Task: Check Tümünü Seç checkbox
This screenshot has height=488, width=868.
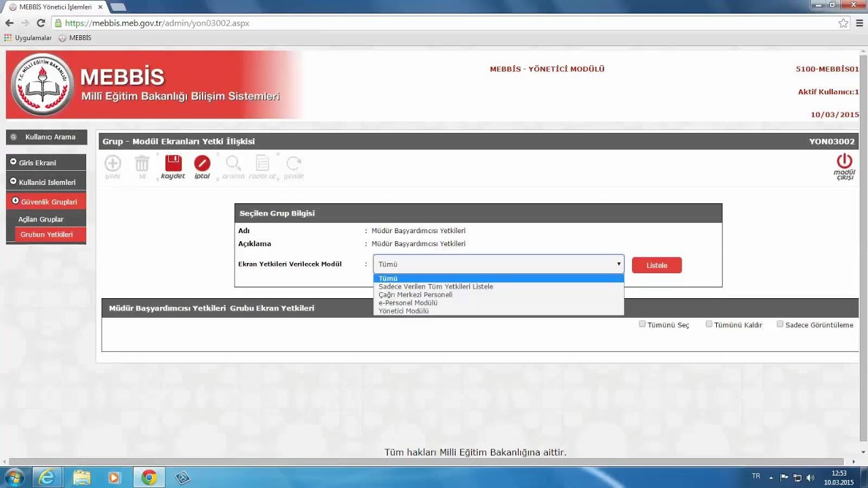Action: 642,324
